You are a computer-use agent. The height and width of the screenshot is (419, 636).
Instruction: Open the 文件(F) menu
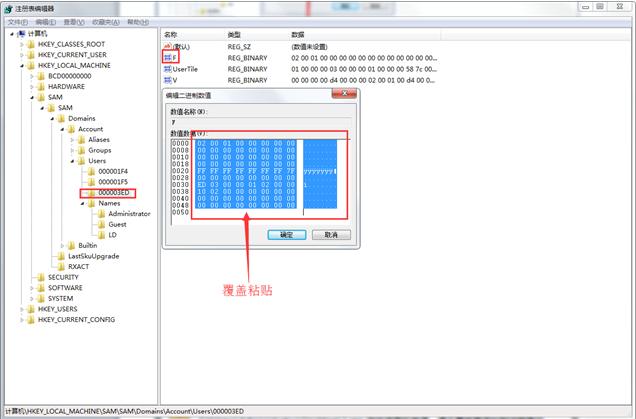(17, 22)
